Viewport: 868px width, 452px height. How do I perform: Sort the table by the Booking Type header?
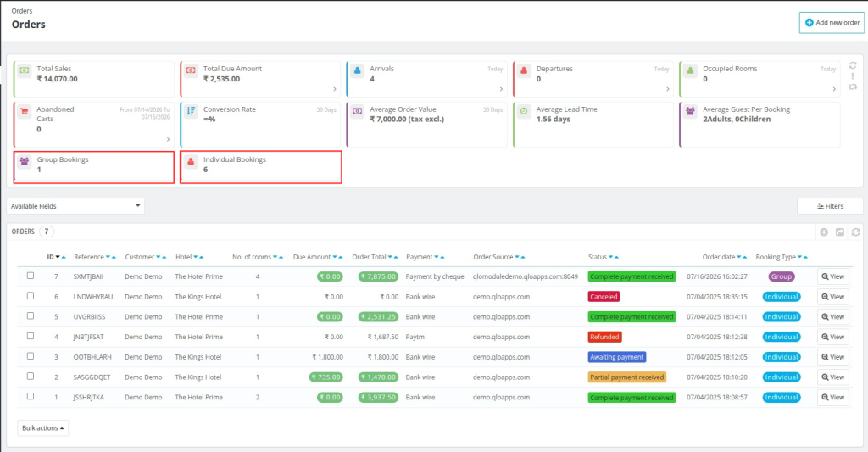click(776, 257)
